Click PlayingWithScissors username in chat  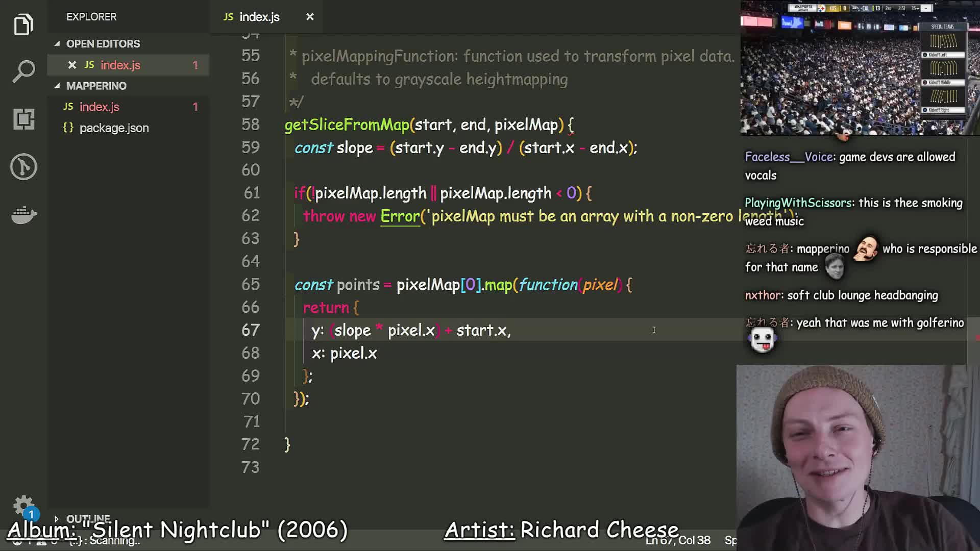click(x=798, y=203)
